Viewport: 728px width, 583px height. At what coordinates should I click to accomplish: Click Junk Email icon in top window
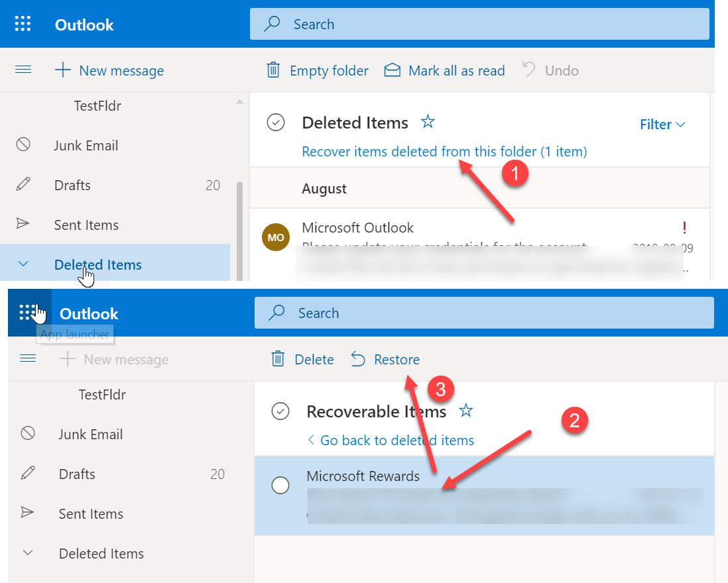[23, 144]
